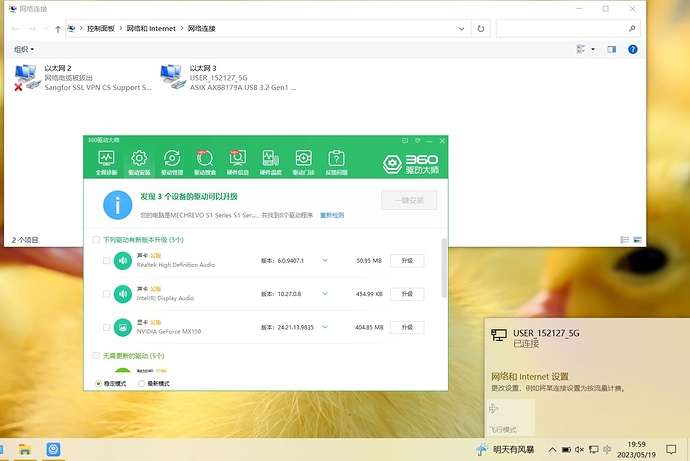Switch 网络连接 window to details view icon
The image size is (690, 461).
point(624,240)
